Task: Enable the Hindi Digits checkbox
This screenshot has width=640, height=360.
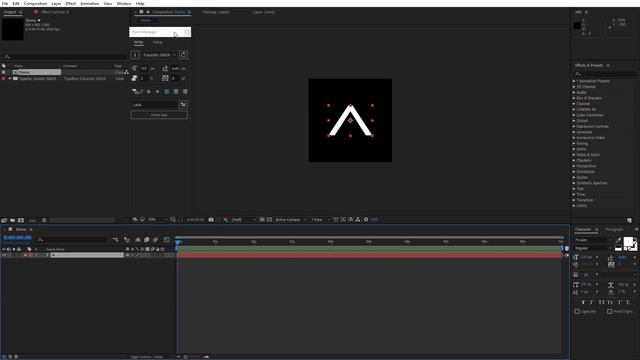Action: click(609, 311)
